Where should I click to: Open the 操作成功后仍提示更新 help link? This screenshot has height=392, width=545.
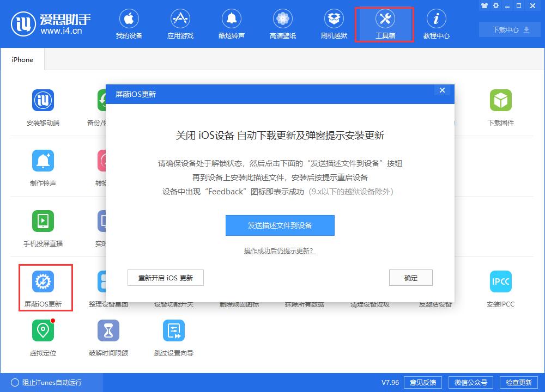pos(280,250)
